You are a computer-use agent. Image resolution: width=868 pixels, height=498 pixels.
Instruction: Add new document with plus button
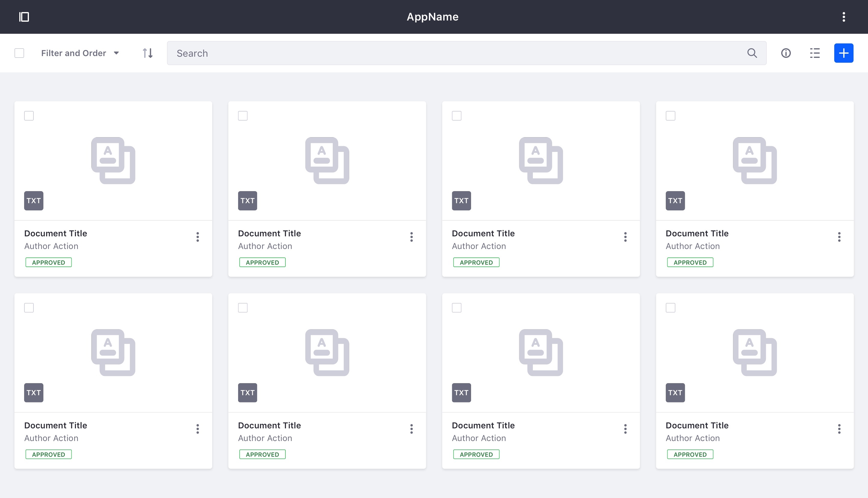click(x=843, y=53)
